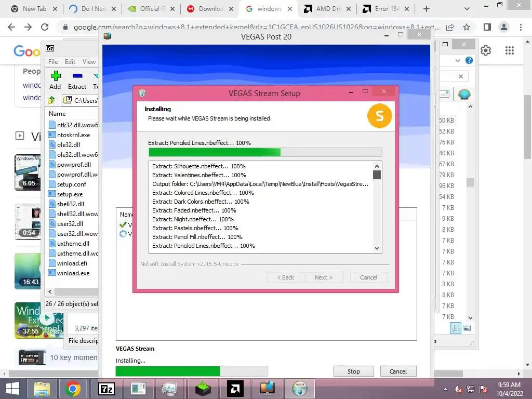Click the orange S logo in setup header
This screenshot has height=399, width=532.
point(380,116)
